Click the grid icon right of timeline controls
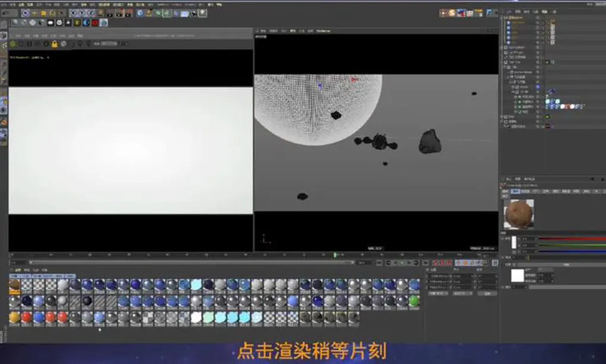Image resolution: width=606 pixels, height=364 pixels. 495,263
